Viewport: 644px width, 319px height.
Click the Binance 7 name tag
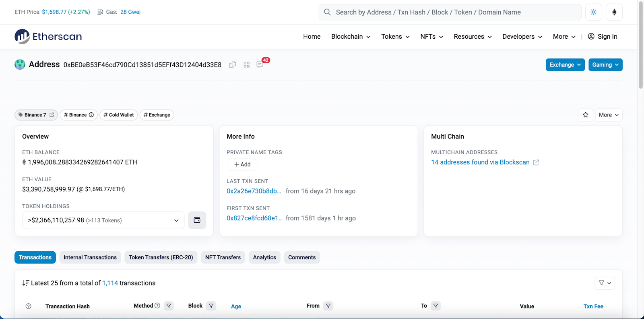36,115
